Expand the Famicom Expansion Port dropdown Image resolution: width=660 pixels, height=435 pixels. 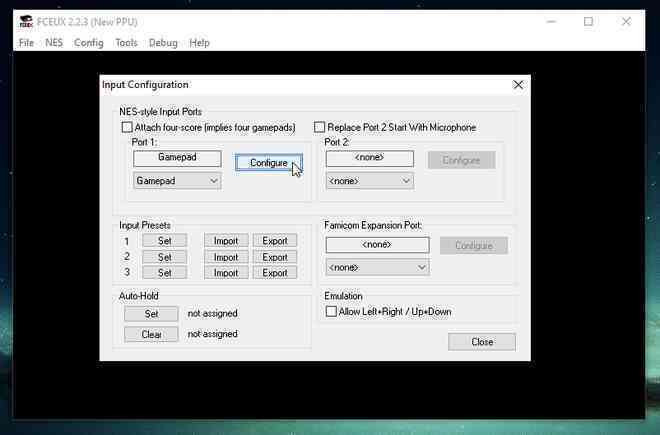[378, 267]
